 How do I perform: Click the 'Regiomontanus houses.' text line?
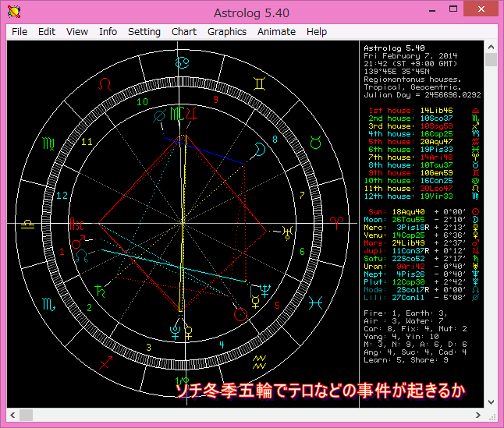413,80
